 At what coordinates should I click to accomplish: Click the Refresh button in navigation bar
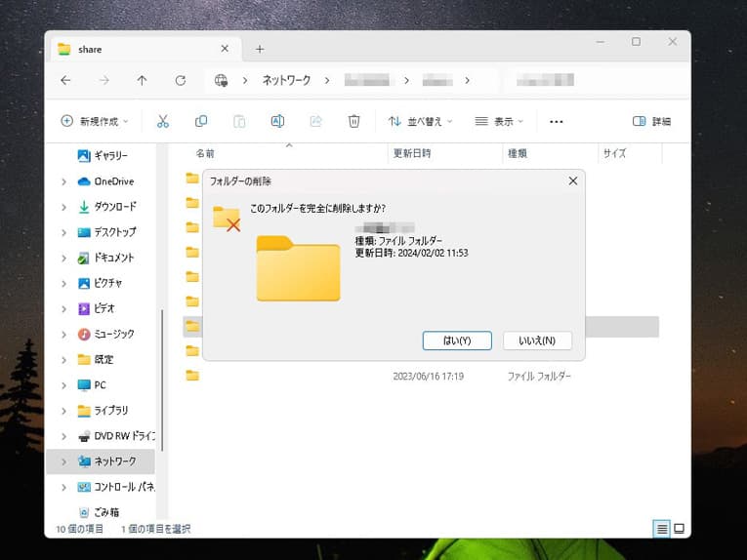pos(180,80)
